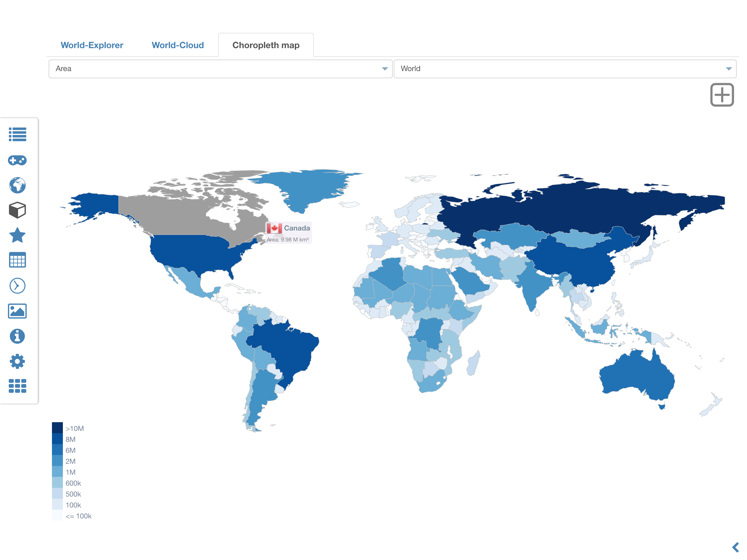Screen dimensions: 747x560
Task: Select the circled chevron icon
Action: pyautogui.click(x=17, y=286)
